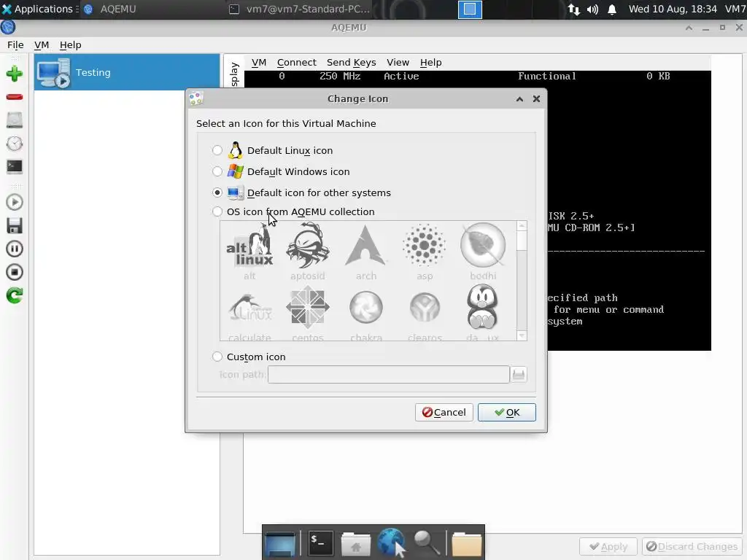
Task: Click the floppy disk save icon
Action: tap(15, 226)
